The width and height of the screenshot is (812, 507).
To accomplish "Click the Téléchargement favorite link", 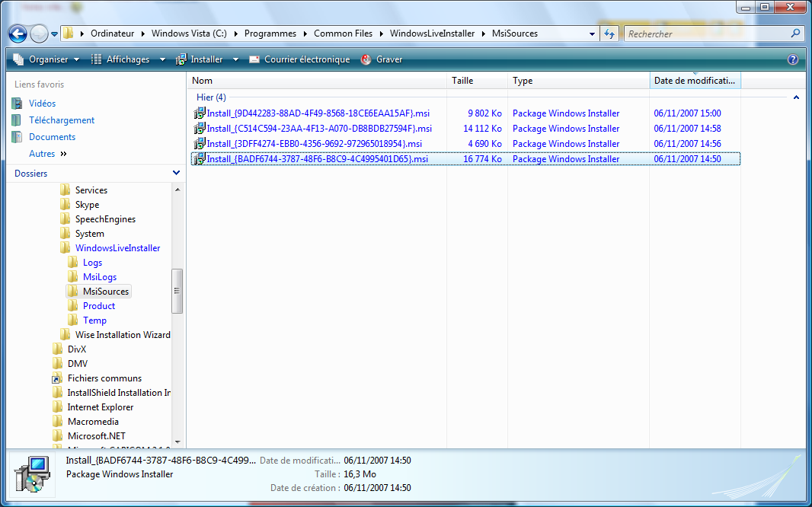I will [x=62, y=120].
